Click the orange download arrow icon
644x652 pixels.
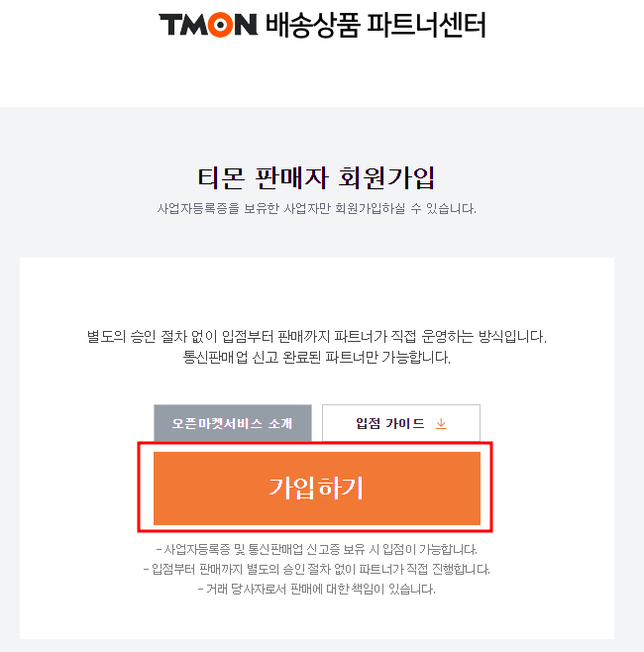441,424
